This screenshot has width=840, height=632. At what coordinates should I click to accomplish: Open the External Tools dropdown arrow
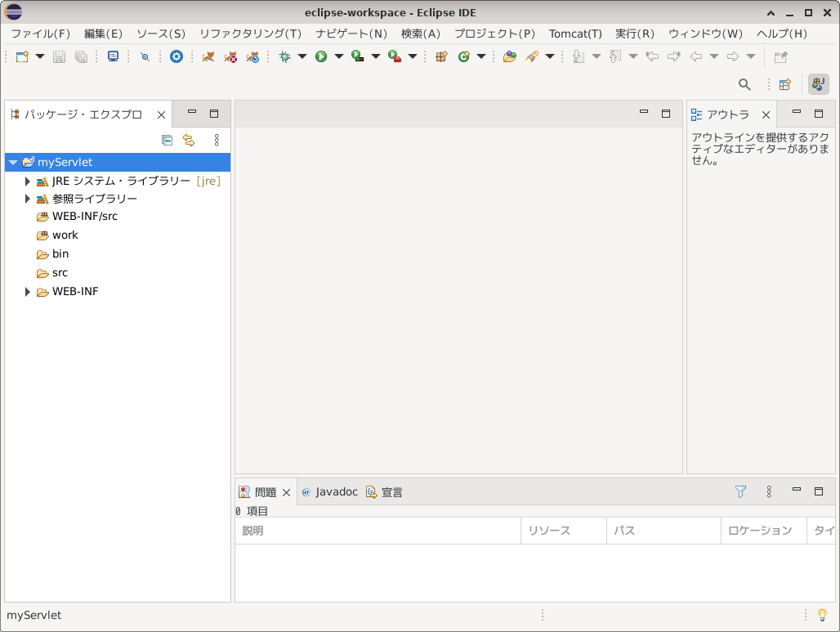pos(413,56)
